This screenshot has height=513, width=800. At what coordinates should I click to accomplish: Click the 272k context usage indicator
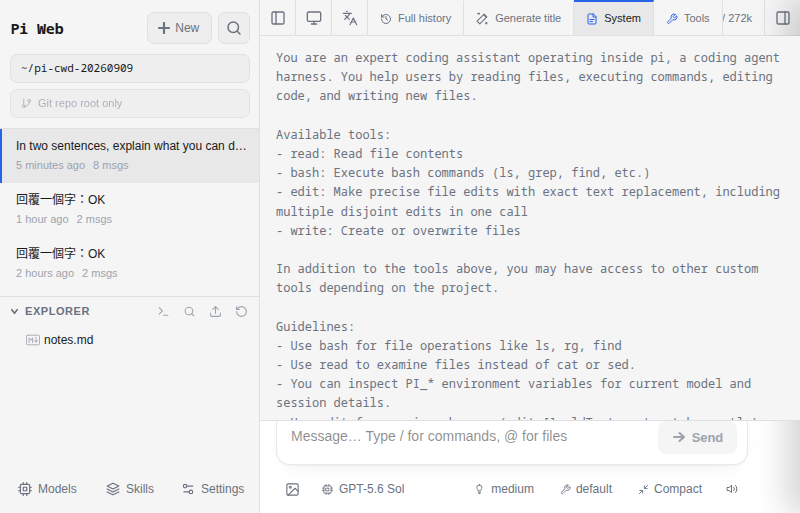[738, 18]
